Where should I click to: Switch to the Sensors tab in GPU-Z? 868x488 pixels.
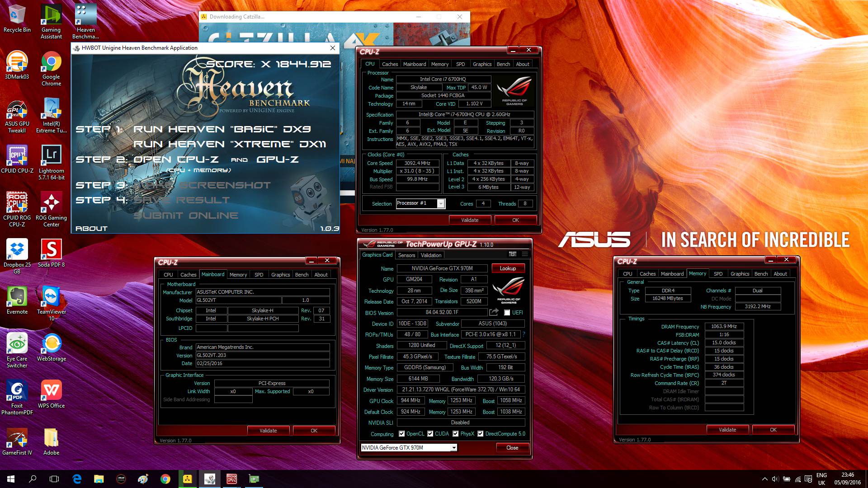(x=406, y=255)
